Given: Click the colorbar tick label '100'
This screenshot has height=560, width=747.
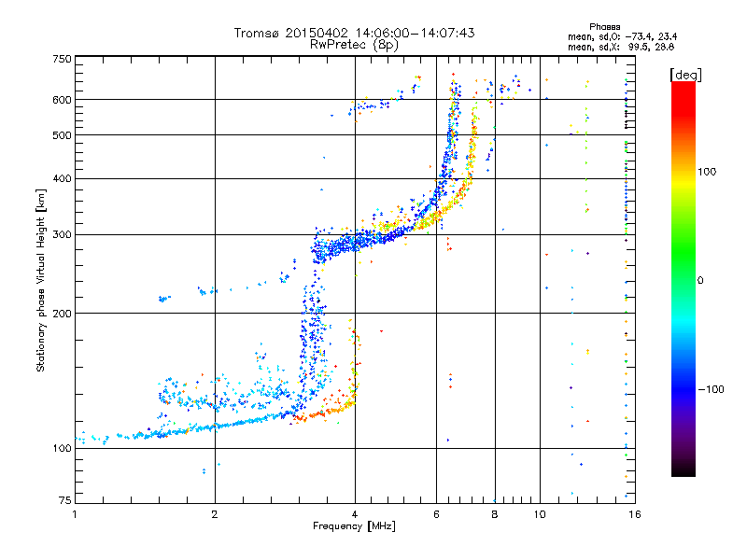Looking at the screenshot, I should [x=707, y=172].
